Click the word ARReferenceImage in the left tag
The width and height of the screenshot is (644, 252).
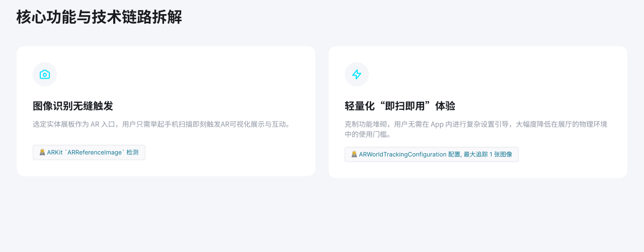click(x=96, y=153)
